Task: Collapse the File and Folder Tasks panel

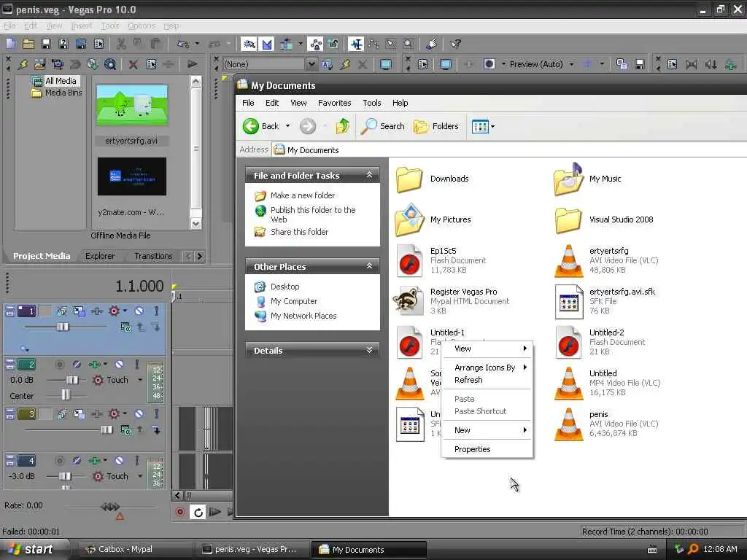Action: (x=369, y=175)
